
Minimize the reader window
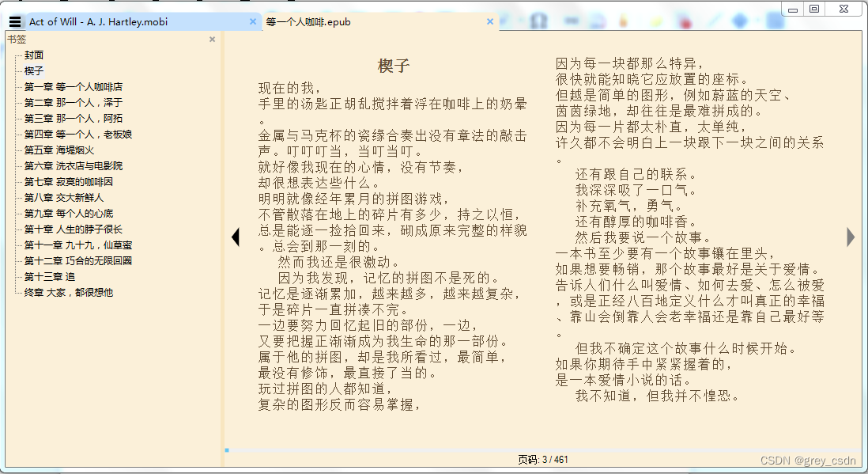click(793, 9)
